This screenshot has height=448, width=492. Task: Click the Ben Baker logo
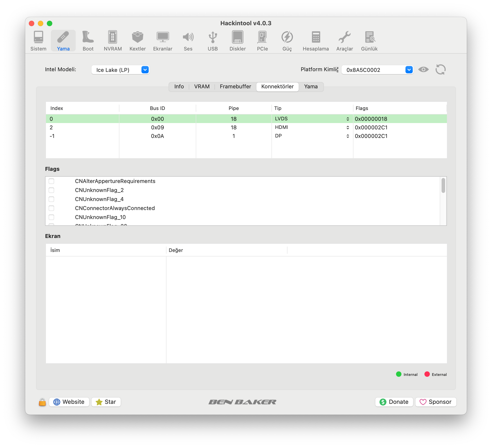tap(242, 402)
